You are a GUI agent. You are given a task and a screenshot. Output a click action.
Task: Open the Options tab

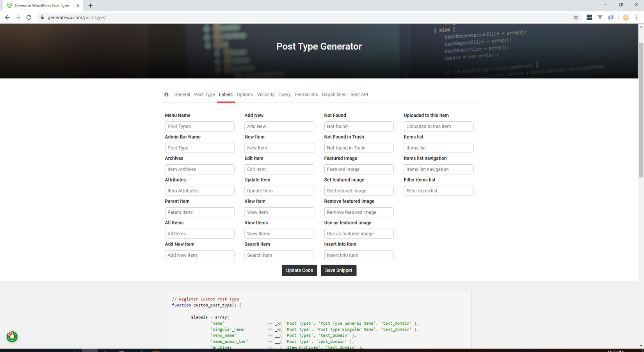point(245,94)
